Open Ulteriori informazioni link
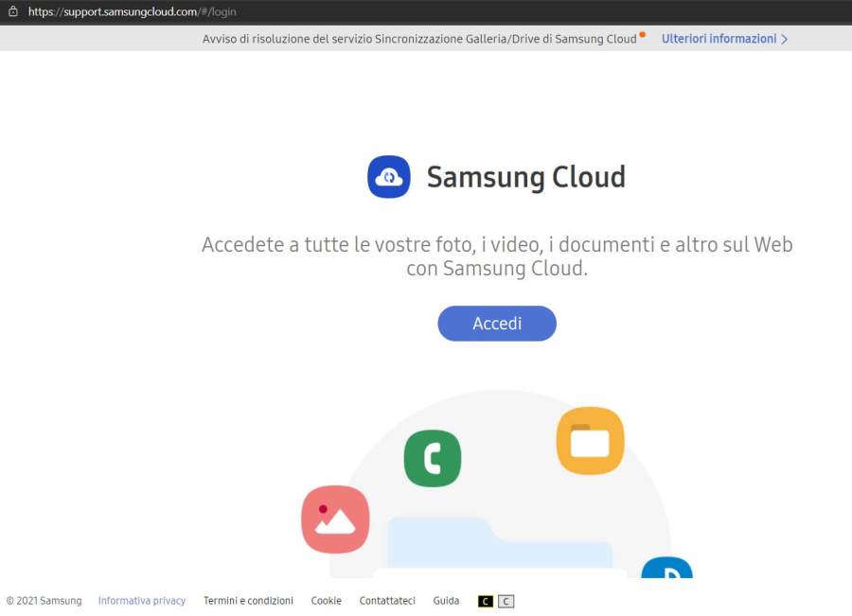 (719, 39)
